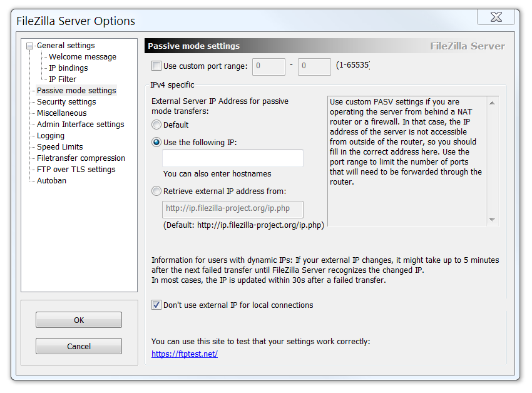Select Welcome message in settings tree
Viewport: 532px width, 393px height.
[x=83, y=57]
